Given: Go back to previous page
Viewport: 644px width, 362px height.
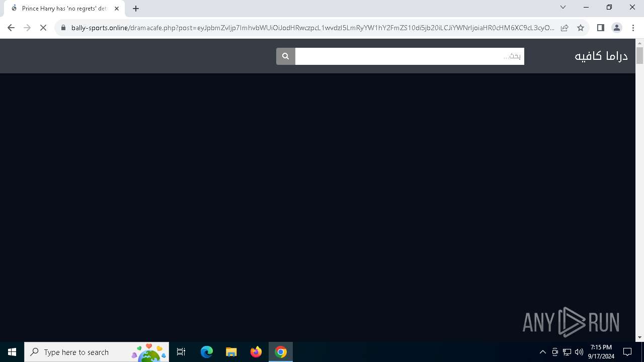Looking at the screenshot, I should tap(11, 28).
